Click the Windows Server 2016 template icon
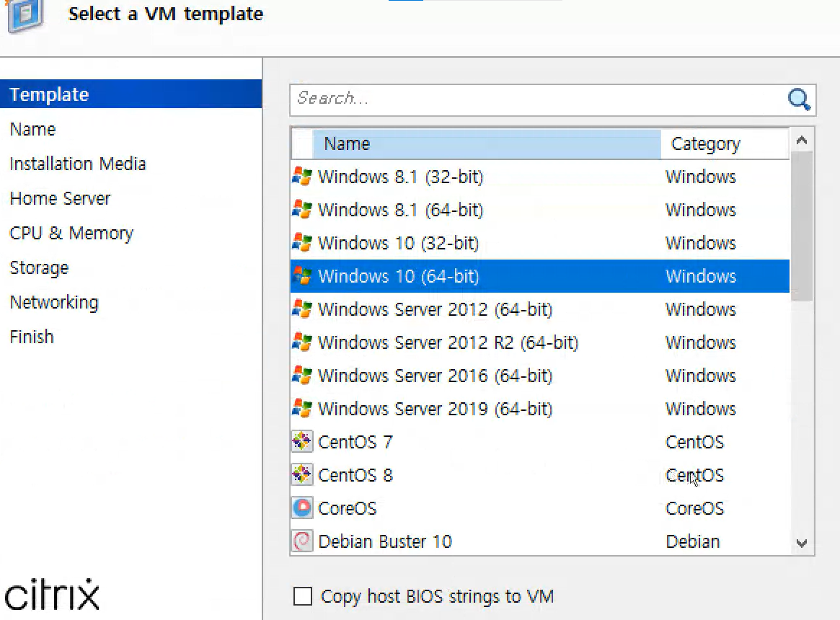This screenshot has width=840, height=620. pos(302,376)
